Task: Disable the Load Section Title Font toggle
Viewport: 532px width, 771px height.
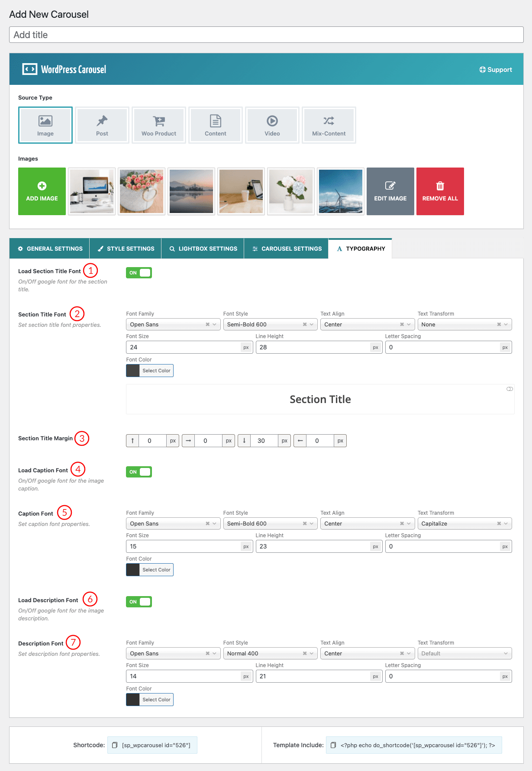Action: click(139, 273)
